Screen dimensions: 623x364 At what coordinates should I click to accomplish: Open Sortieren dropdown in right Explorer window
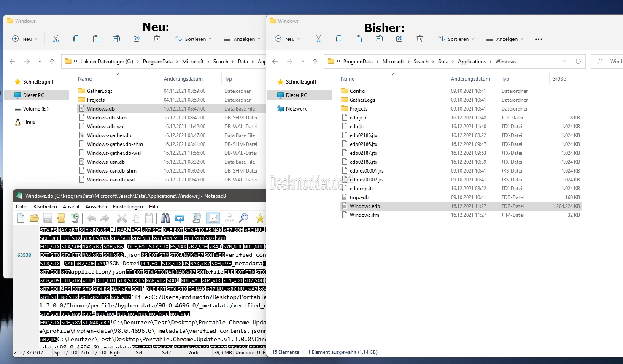click(x=456, y=39)
